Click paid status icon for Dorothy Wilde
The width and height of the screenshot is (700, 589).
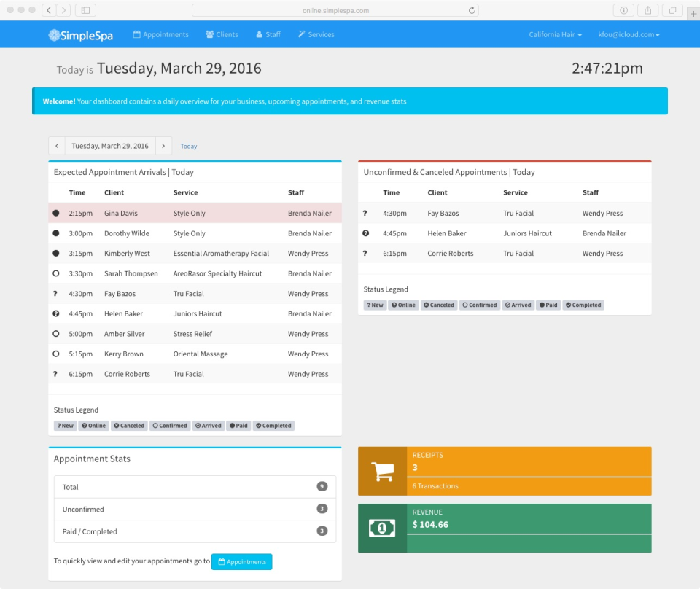(56, 233)
